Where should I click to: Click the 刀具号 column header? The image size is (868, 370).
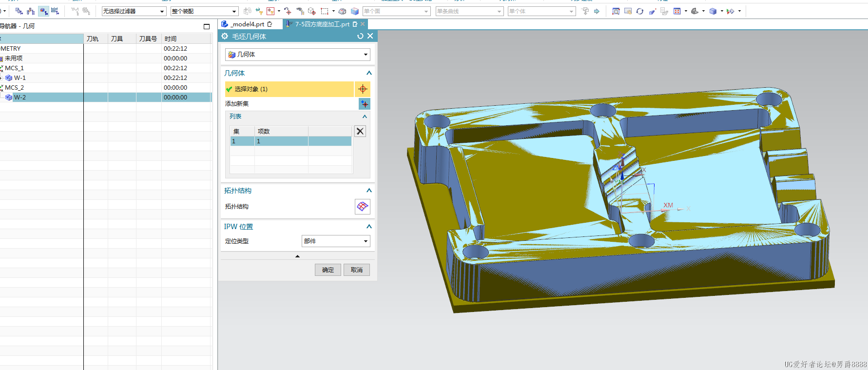coord(149,39)
